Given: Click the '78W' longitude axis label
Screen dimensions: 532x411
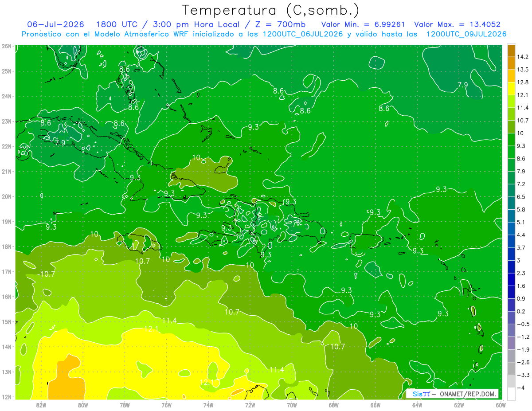Looking at the screenshot, I should pos(125,404).
